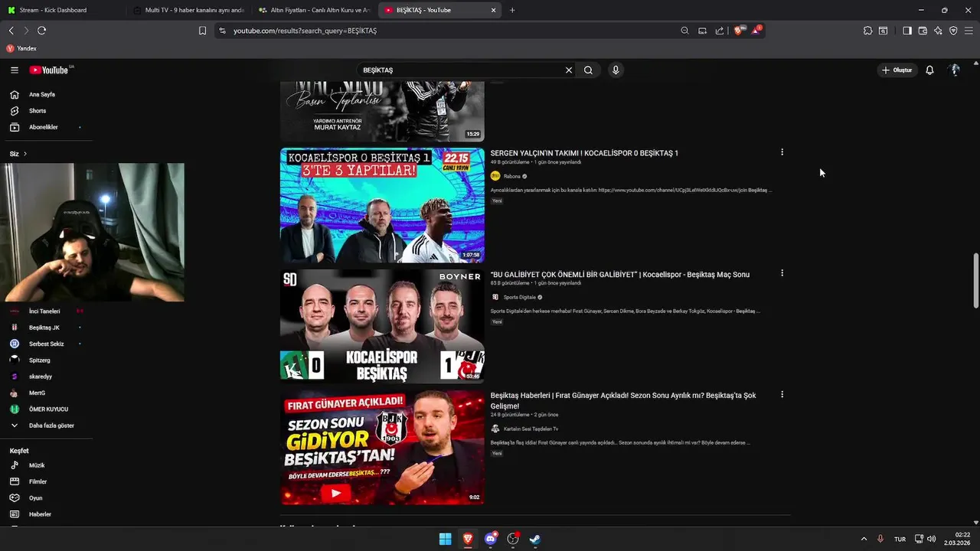Go back in the browser
Viewport: 980px width, 551px height.
point(11,31)
